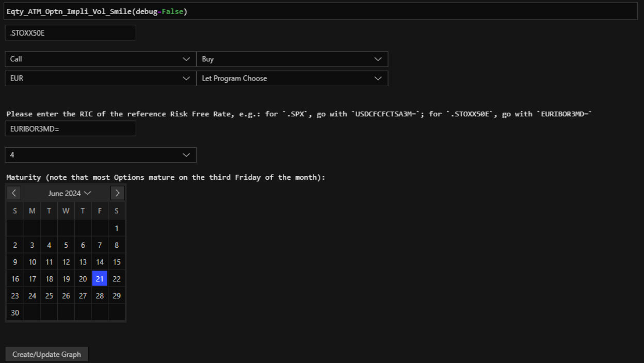The height and width of the screenshot is (363, 644).
Task: Select June 5 in the calendar
Action: 66,245
